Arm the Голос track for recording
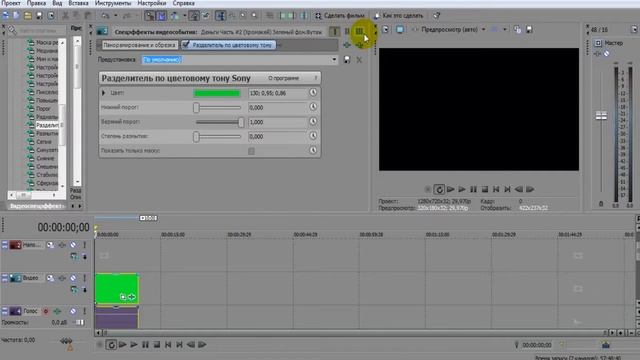Screen dimensions: 640x360 click(46, 311)
